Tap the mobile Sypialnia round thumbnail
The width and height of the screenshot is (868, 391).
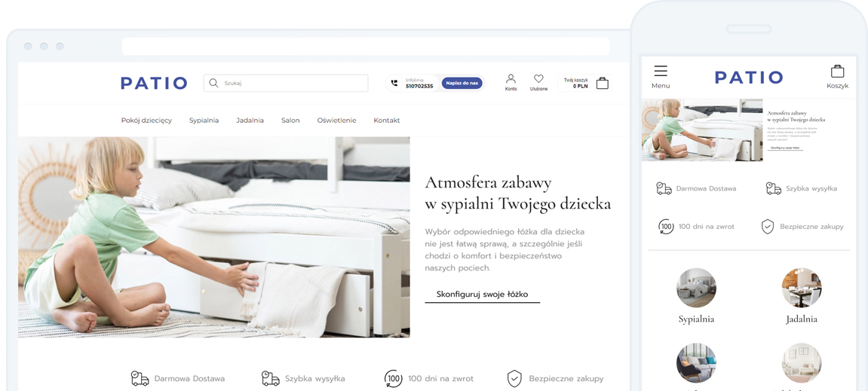(x=696, y=288)
